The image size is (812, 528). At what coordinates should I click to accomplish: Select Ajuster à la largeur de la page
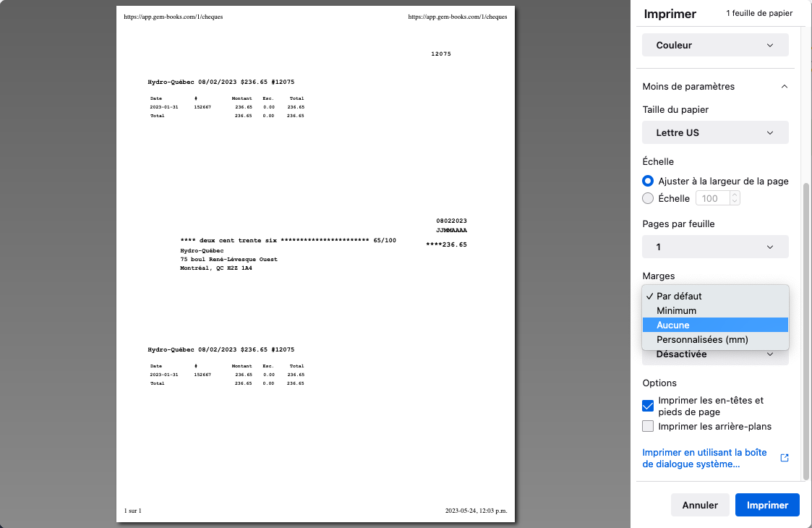(x=648, y=181)
